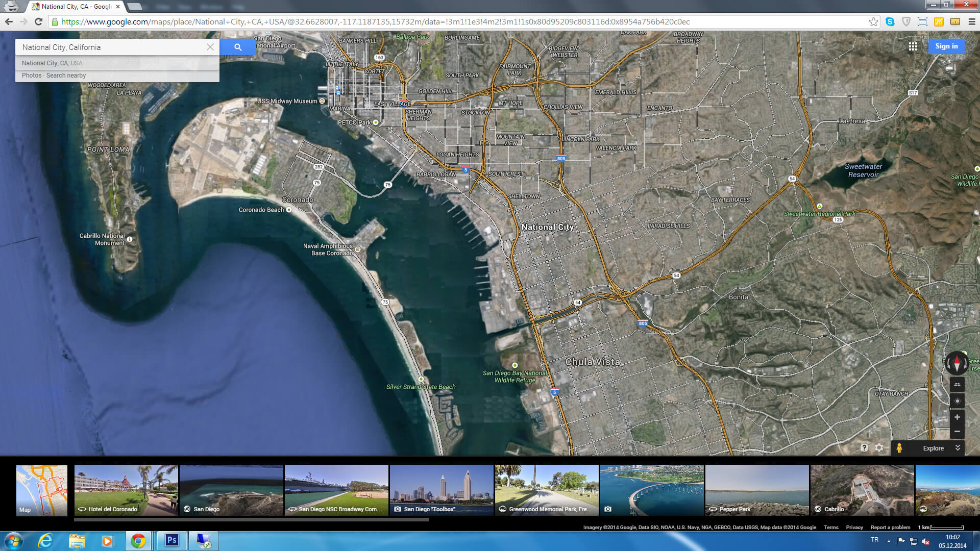Click the Photos link for National City
This screenshot has width=980, height=551.
31,74
